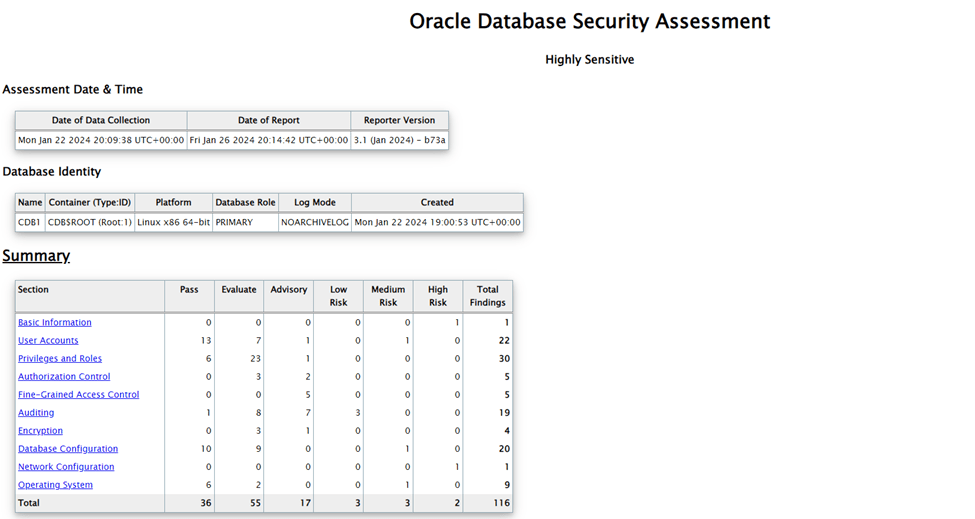Select the Total Findings column header
975x519 pixels.
[x=488, y=296]
